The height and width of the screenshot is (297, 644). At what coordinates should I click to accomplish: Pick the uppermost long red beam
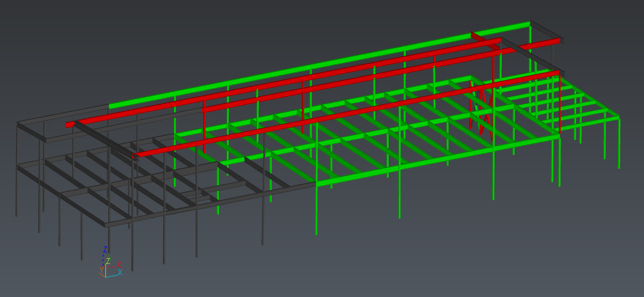tap(290, 82)
